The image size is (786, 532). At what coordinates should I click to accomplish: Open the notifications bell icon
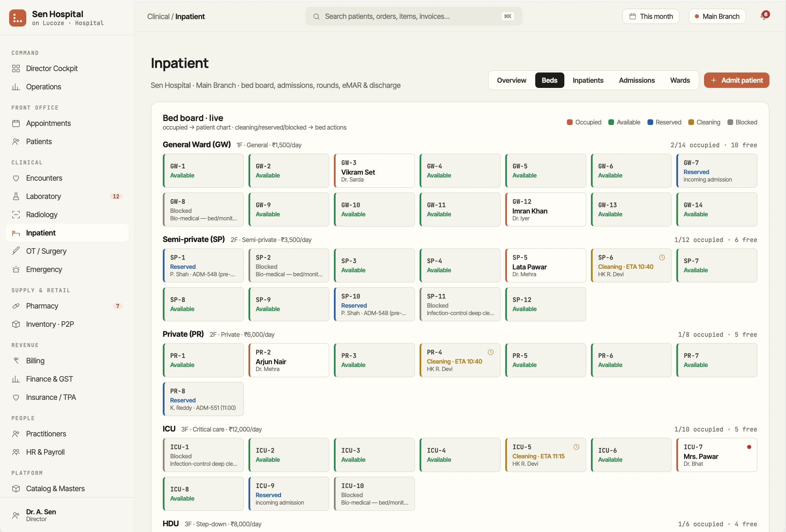[764, 16]
